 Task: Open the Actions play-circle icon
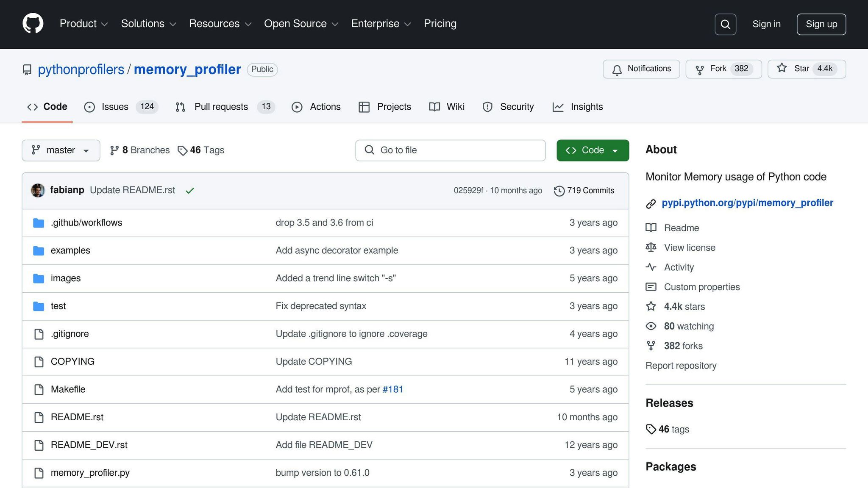tap(297, 107)
